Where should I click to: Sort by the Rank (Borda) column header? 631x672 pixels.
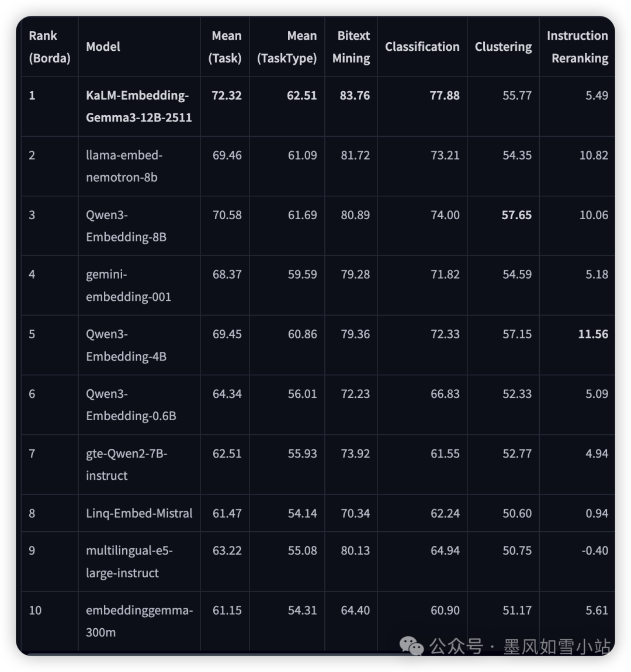click(50, 47)
